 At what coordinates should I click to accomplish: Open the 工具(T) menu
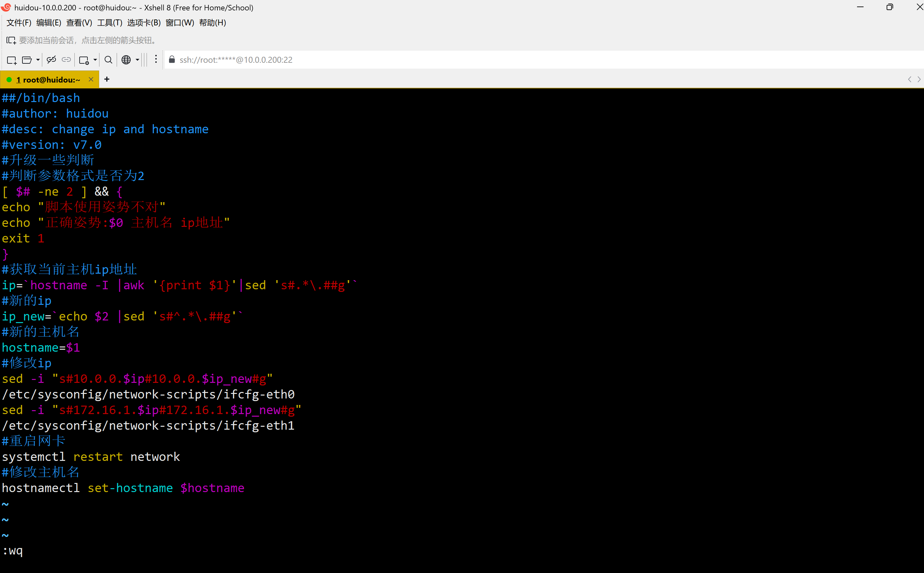[x=110, y=23]
